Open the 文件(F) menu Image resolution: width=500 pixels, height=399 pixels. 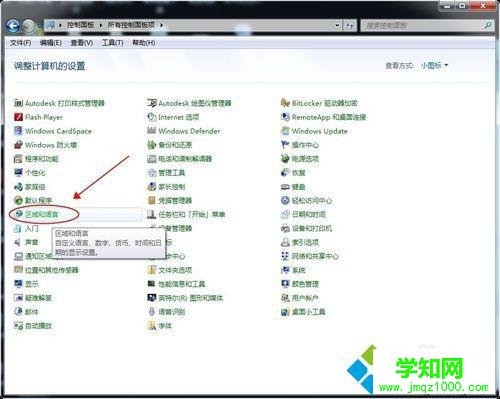(20, 43)
